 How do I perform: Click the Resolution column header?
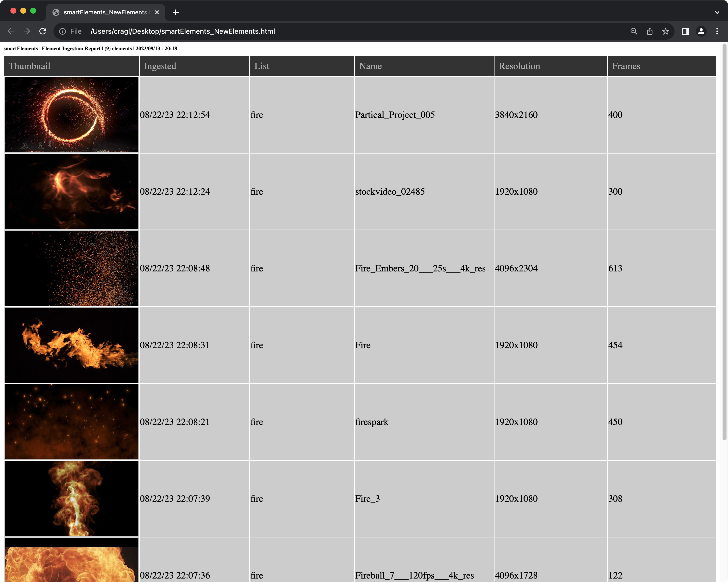coord(519,66)
